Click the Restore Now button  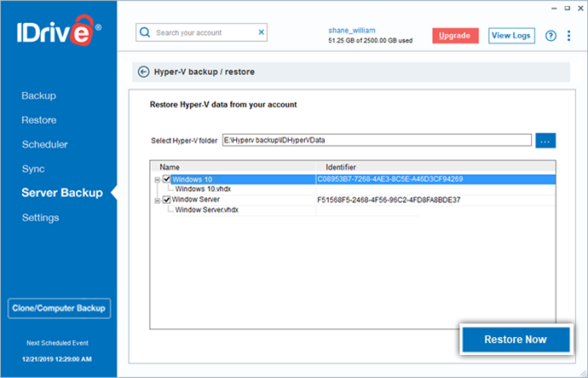click(516, 340)
